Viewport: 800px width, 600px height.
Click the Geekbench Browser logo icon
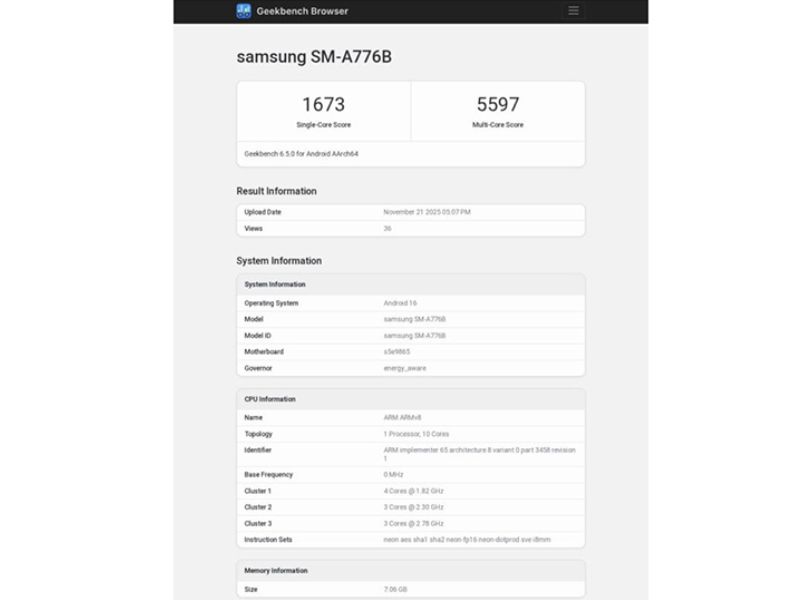point(243,11)
